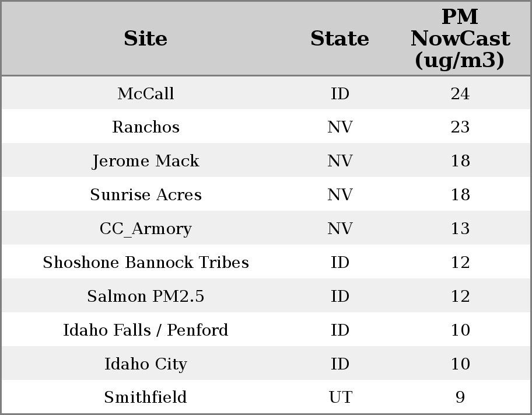This screenshot has height=415, width=532.
Task: Click the Sunrise Acres site name
Action: coord(145,195)
